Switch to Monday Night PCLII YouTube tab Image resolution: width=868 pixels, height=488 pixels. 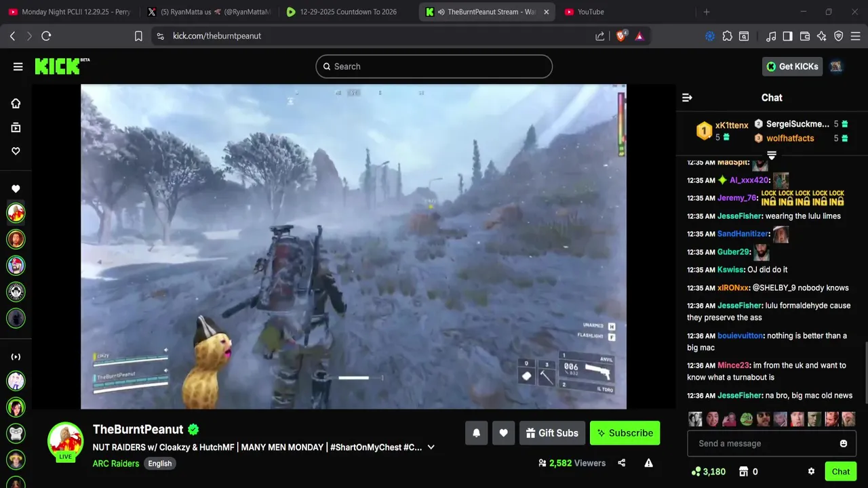point(69,12)
